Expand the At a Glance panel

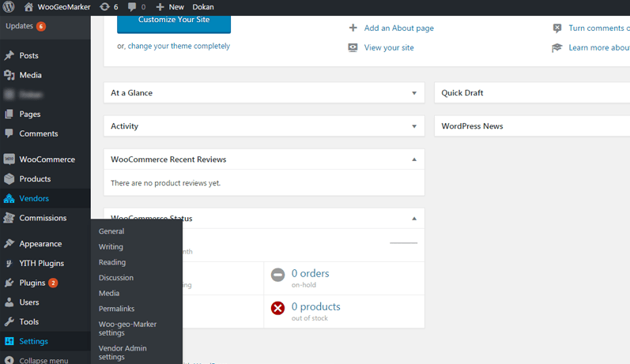(414, 93)
